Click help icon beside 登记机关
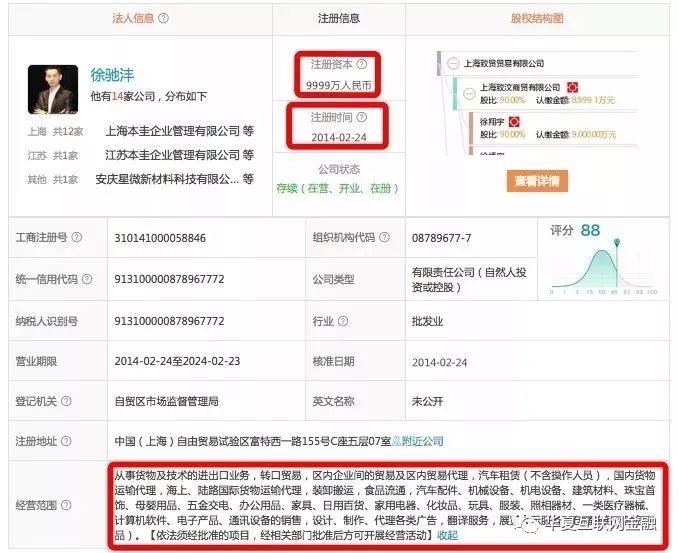The height and width of the screenshot is (553, 678). (x=66, y=401)
